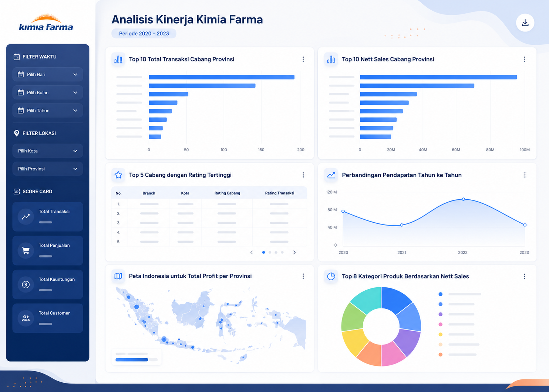Click the Total Transaksi trend icon

26,217
